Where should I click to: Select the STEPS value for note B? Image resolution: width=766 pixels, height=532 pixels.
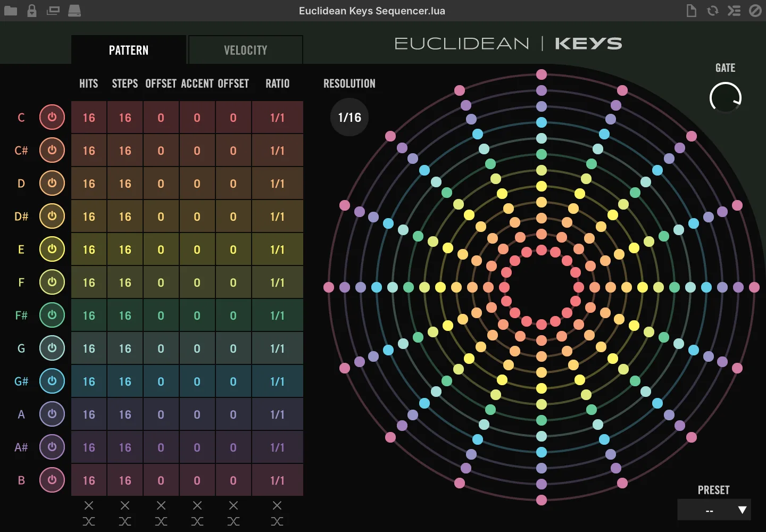125,480
